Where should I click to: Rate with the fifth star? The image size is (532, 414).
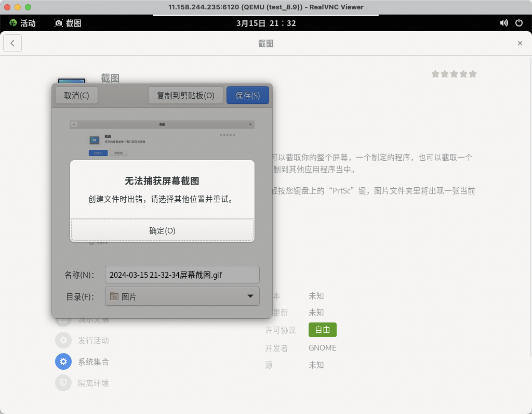click(473, 74)
